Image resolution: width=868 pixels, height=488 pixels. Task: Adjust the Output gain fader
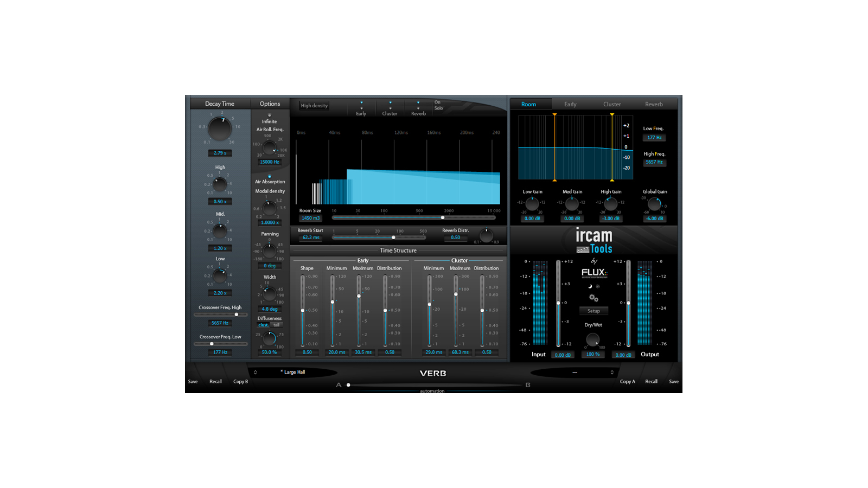tap(628, 303)
